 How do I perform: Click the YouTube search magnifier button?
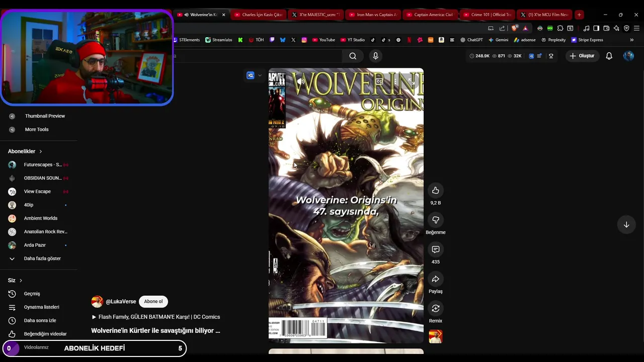click(353, 56)
